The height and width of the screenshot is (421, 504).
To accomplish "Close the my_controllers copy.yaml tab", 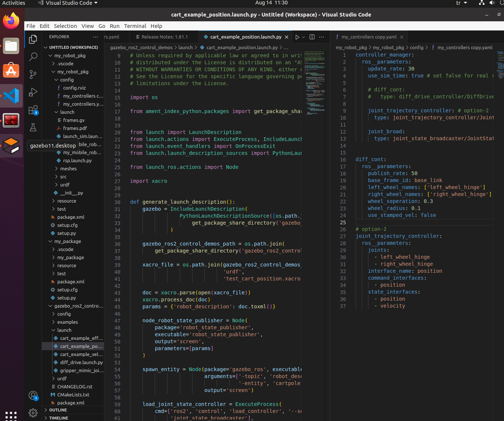I will tap(402, 37).
